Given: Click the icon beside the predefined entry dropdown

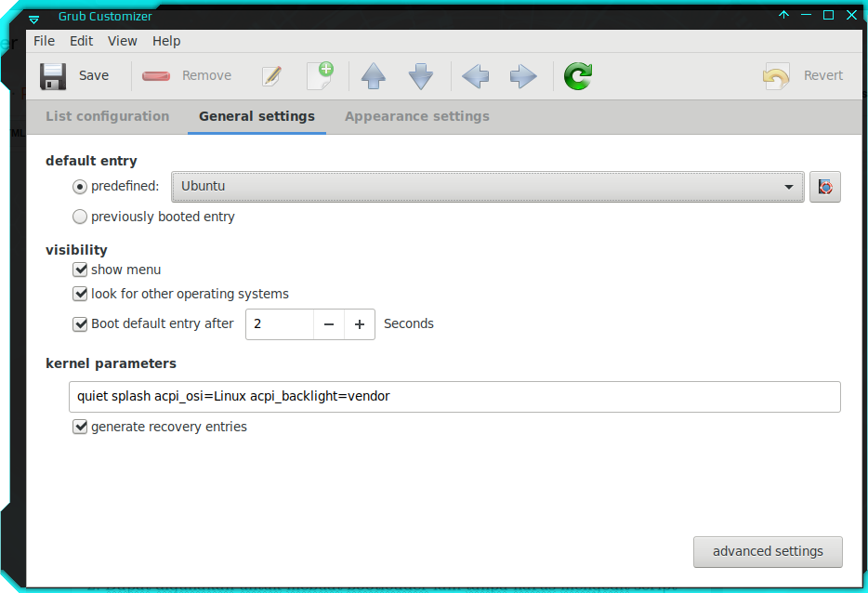Looking at the screenshot, I should [824, 187].
